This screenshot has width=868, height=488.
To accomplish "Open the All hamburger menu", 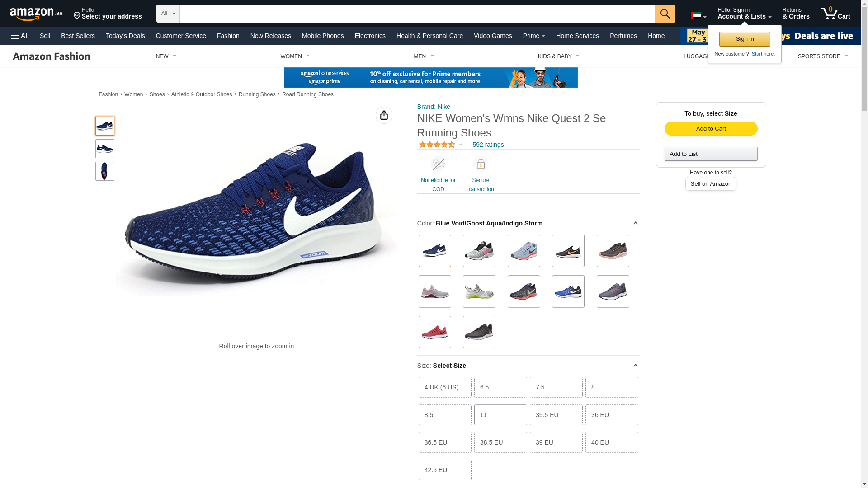I will tap(20, 36).
